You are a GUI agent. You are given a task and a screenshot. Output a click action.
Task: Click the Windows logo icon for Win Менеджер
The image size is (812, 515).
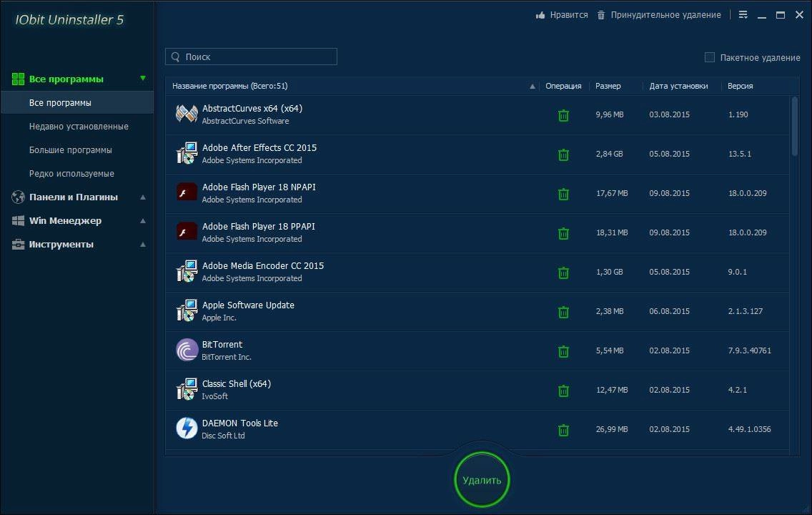coord(18,221)
